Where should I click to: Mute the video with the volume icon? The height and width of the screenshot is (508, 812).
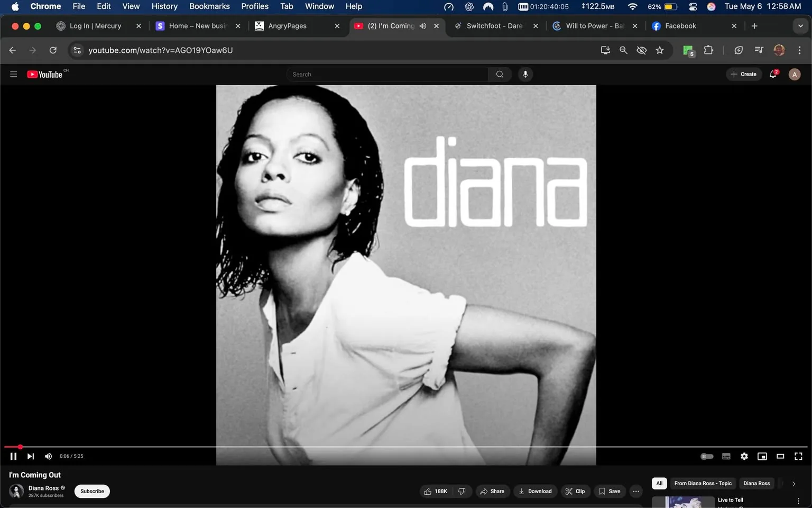click(x=48, y=456)
